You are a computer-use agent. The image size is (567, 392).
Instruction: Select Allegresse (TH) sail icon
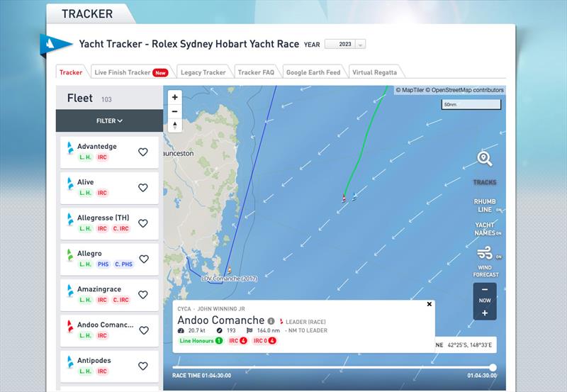pos(70,219)
